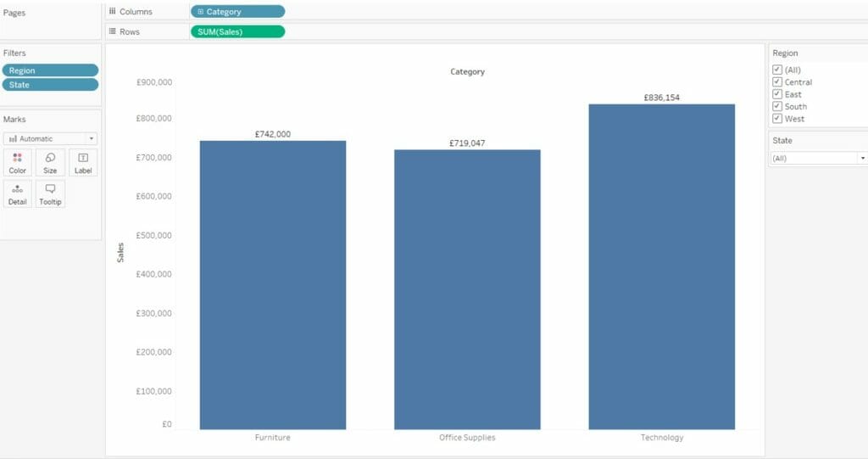Uncheck the South region checkbox
Viewport: 868px width, 459px height.
[777, 106]
